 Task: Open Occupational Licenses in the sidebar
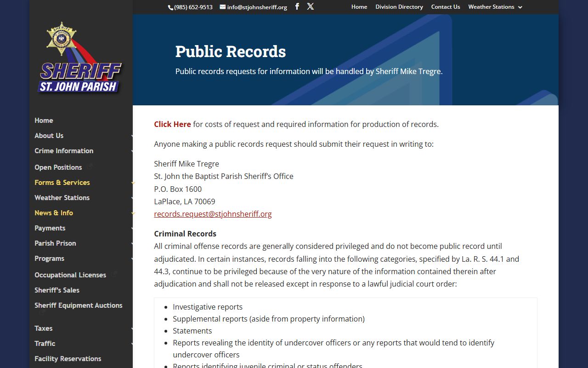[70, 275]
